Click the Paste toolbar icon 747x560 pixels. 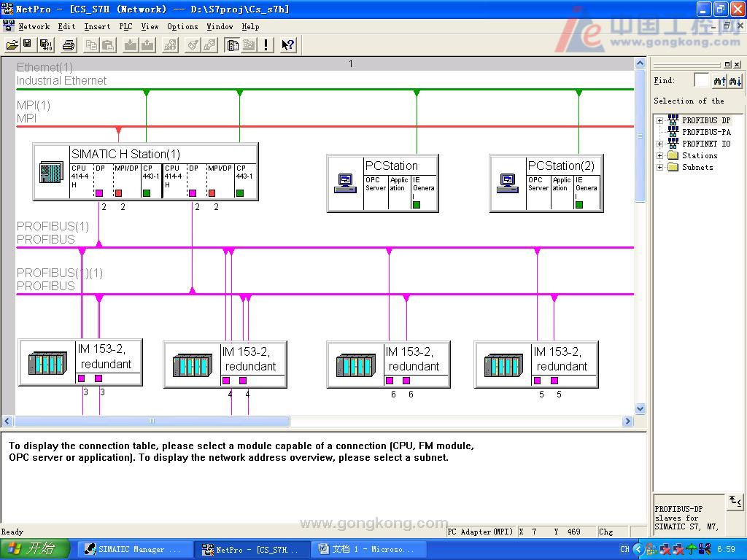tap(109, 44)
